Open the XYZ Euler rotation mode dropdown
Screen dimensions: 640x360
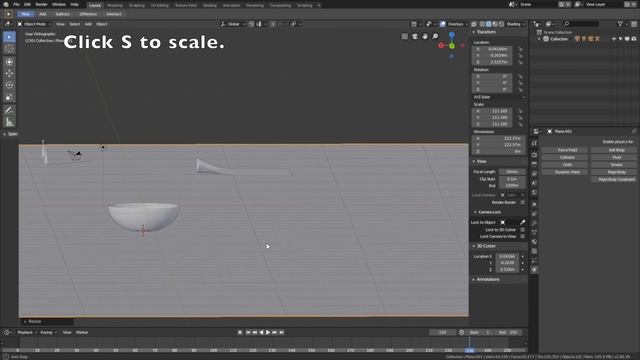coord(499,97)
